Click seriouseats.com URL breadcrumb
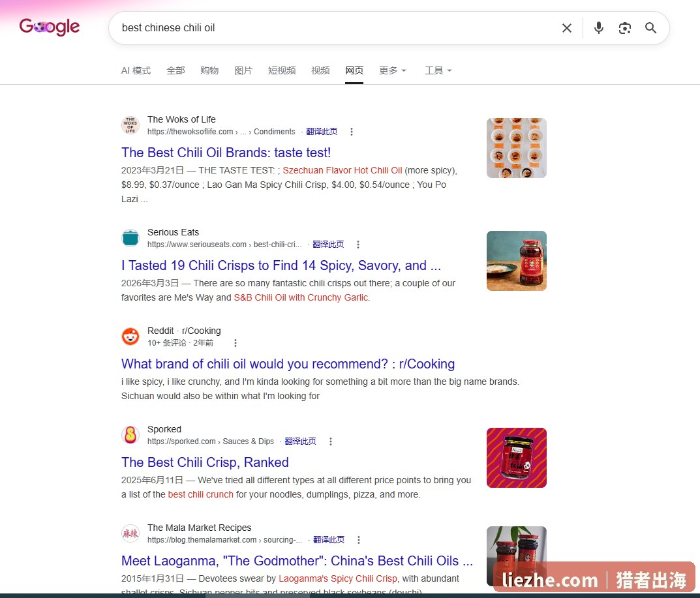 coord(224,245)
